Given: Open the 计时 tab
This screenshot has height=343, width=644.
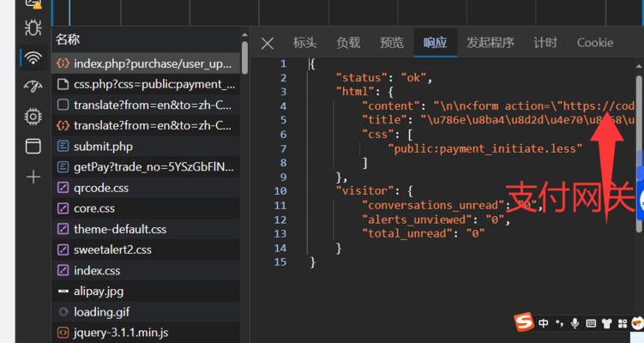Looking at the screenshot, I should tap(545, 43).
